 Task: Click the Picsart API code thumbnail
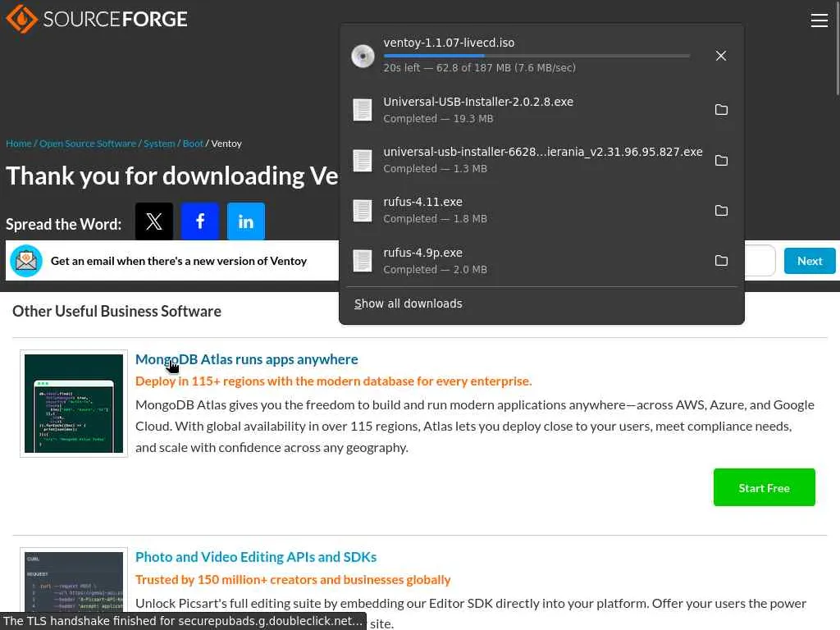(74, 582)
